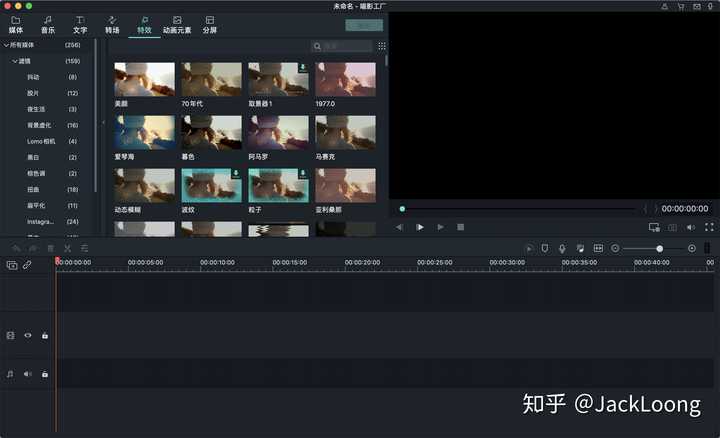Take a snapshot of the preview
720x438 pixels.
click(x=672, y=227)
